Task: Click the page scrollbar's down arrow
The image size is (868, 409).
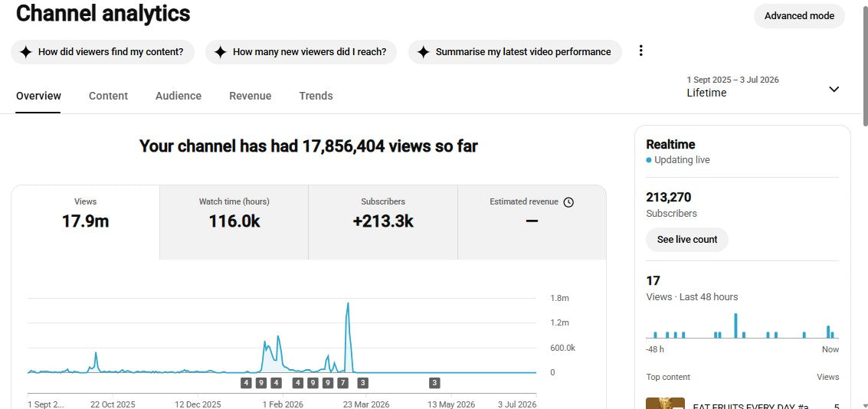Action: [865, 406]
